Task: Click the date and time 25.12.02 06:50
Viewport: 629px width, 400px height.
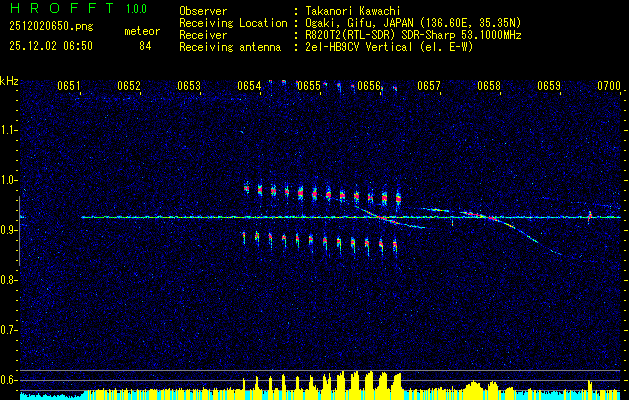Action: pyautogui.click(x=51, y=46)
